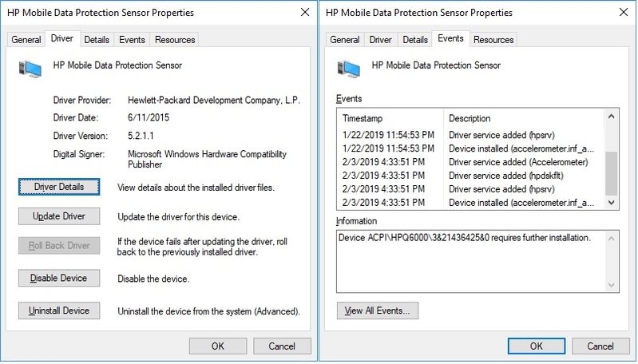
Task: Open Driver Details
Action: [59, 187]
